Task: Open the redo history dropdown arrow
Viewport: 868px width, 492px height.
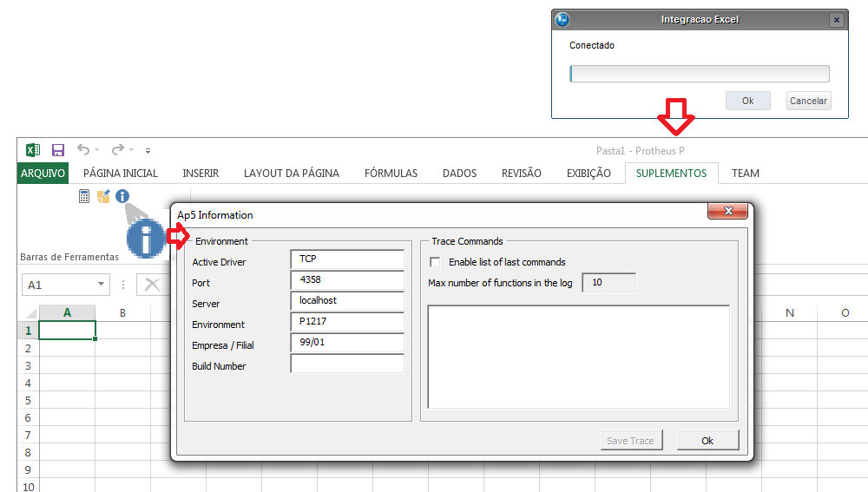Action: (132, 149)
